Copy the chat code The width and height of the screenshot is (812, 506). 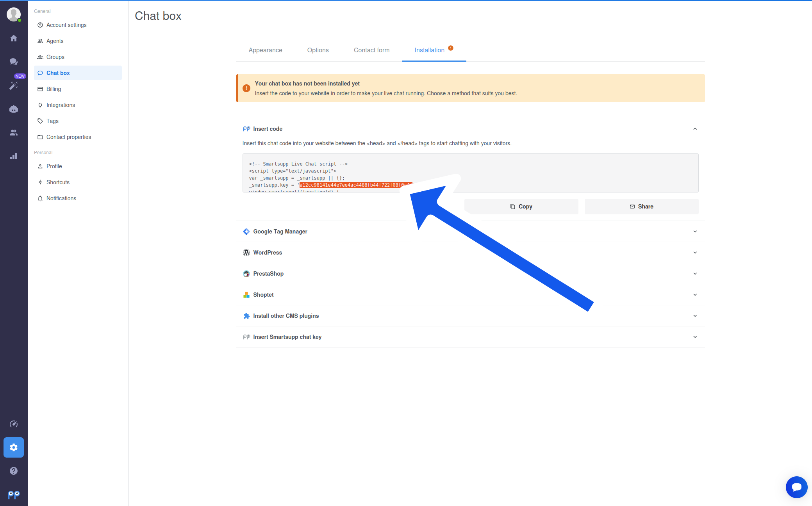(x=521, y=207)
